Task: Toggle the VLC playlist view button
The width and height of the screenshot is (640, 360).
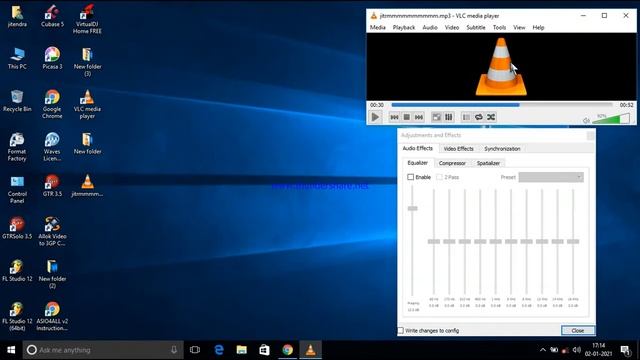Action: coord(466,117)
